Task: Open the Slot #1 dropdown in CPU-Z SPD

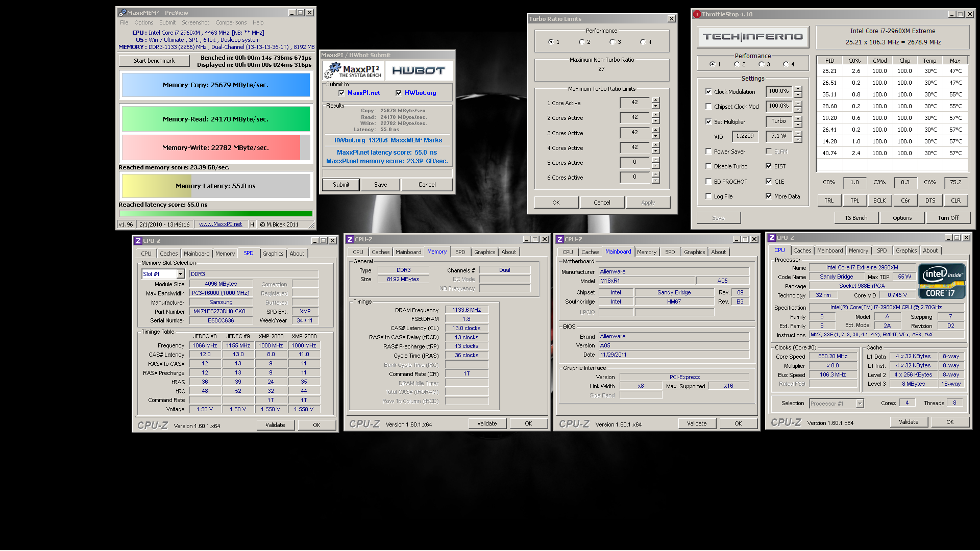Action: tap(180, 274)
